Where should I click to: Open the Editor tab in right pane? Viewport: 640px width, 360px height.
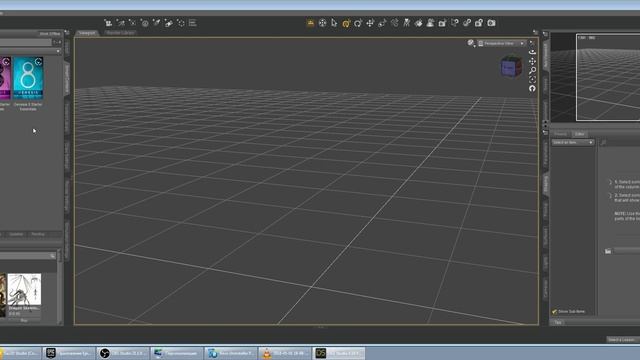pyautogui.click(x=579, y=134)
